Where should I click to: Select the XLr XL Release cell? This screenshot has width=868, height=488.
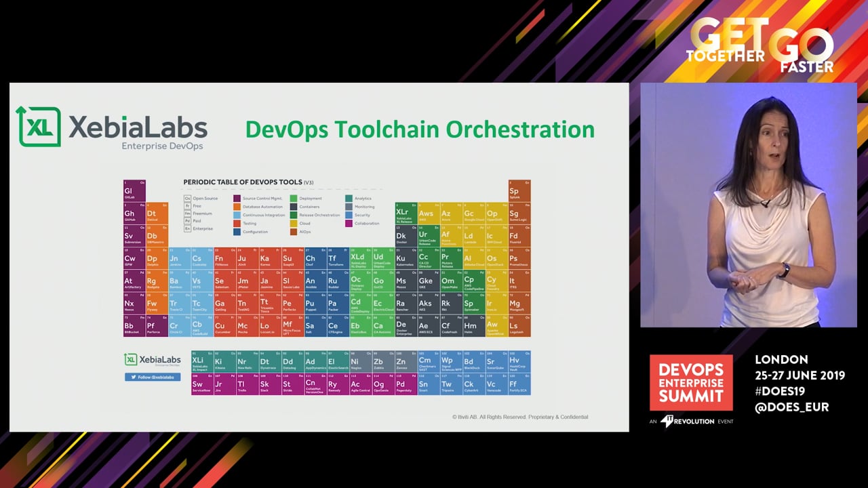[406, 213]
